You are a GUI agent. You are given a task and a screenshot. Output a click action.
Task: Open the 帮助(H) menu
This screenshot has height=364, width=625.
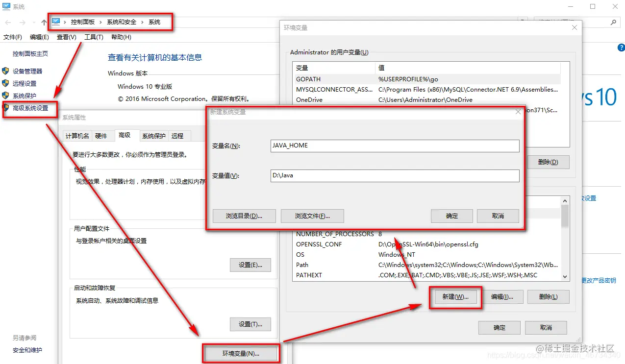121,37
